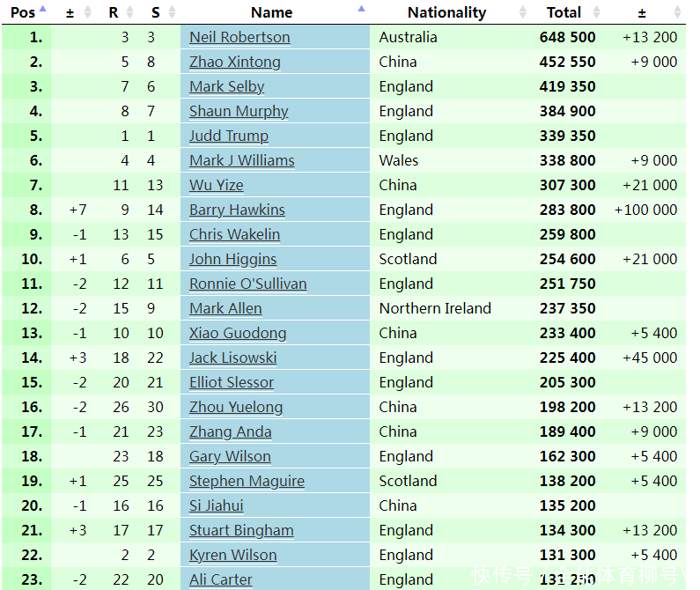Screen dimensions: 700x590
Task: Open Neil Robertson's player link
Action: (239, 37)
